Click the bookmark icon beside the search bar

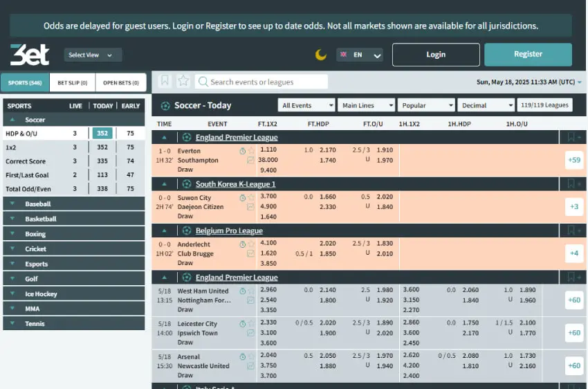(165, 81)
